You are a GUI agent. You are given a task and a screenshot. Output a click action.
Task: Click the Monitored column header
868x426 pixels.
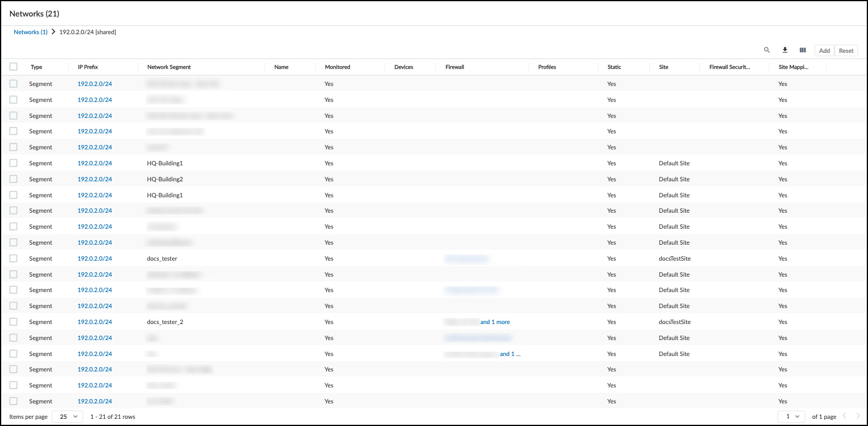point(337,67)
